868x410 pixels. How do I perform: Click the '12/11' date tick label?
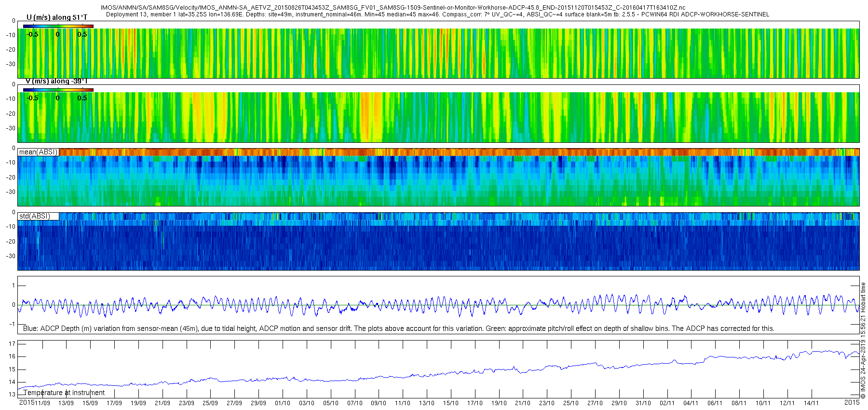pyautogui.click(x=787, y=403)
